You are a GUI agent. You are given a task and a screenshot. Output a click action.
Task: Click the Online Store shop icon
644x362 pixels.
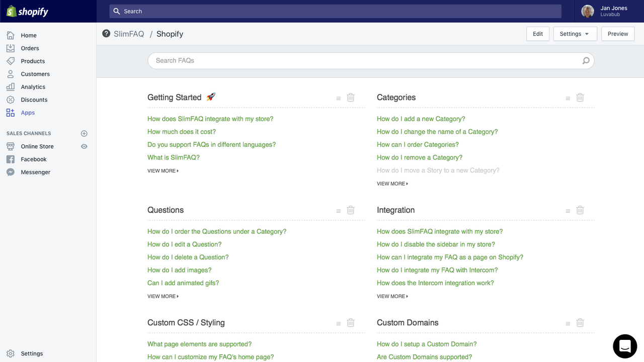[x=11, y=146]
